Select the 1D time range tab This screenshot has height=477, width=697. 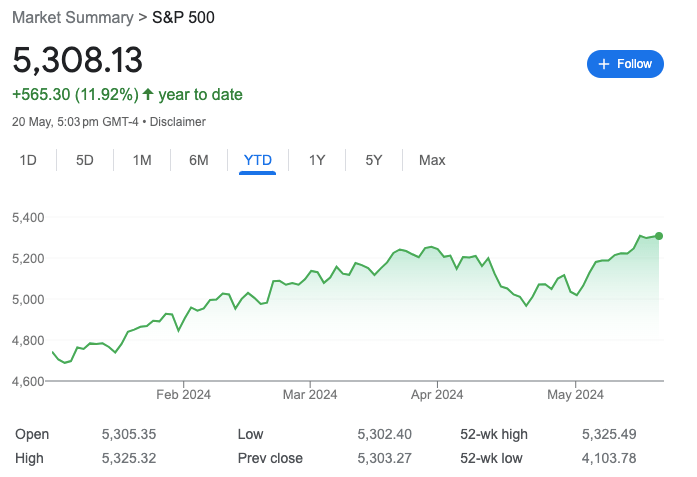29,160
